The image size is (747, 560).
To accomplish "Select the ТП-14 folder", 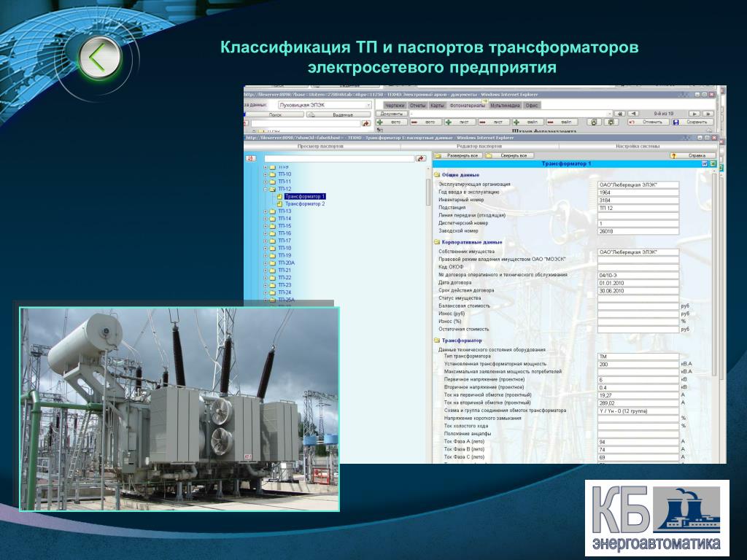I will tap(285, 219).
